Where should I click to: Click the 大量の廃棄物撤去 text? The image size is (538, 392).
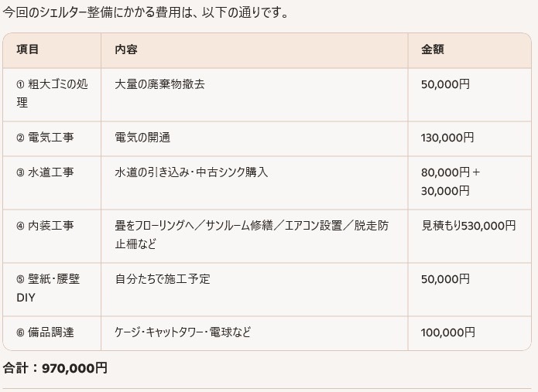pyautogui.click(x=159, y=84)
